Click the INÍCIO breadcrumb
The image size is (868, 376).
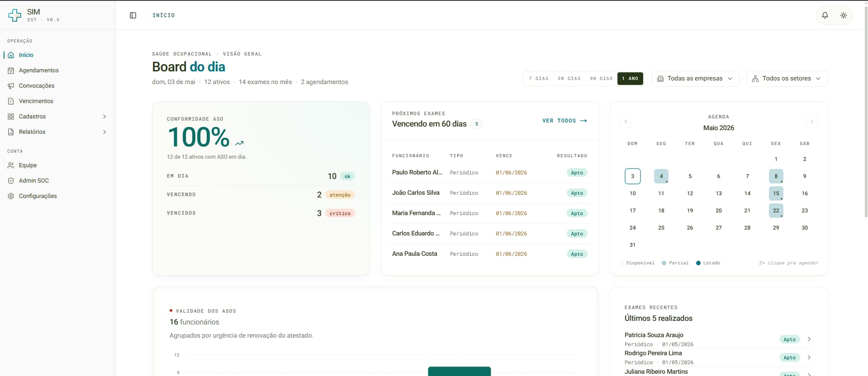[x=163, y=15]
